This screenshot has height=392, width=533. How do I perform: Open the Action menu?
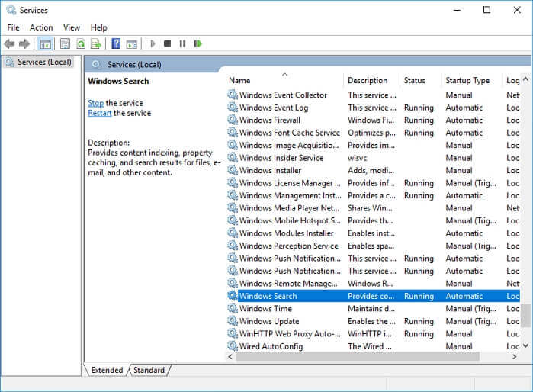(x=41, y=27)
